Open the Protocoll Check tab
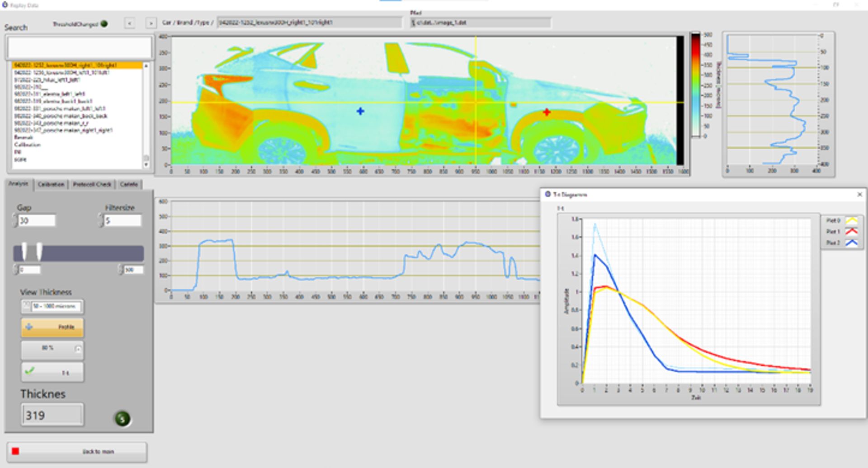The width and height of the screenshot is (868, 468). (x=92, y=184)
